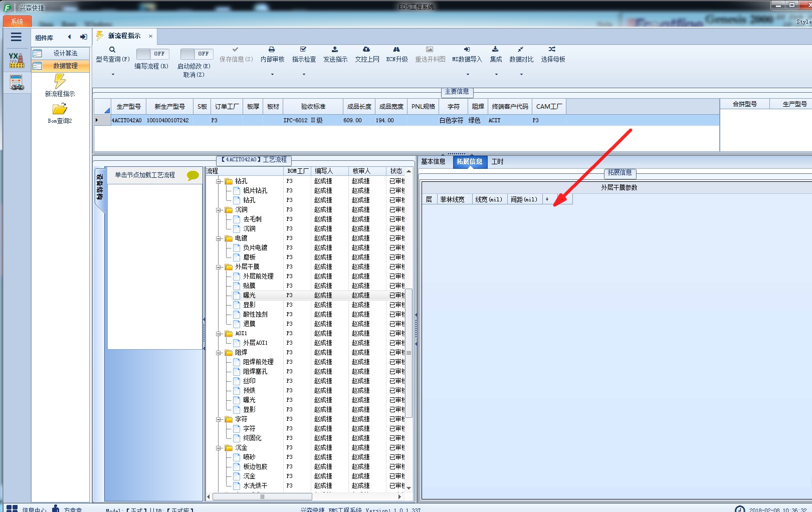Image resolution: width=812 pixels, height=512 pixels.
Task: Click the 设计算法 panel icon
Action: tap(38, 54)
